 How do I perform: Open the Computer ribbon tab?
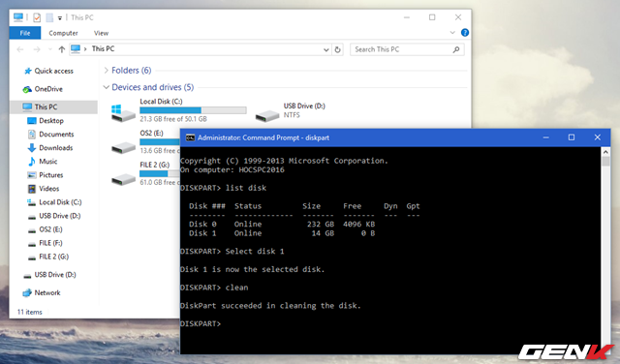(x=63, y=33)
